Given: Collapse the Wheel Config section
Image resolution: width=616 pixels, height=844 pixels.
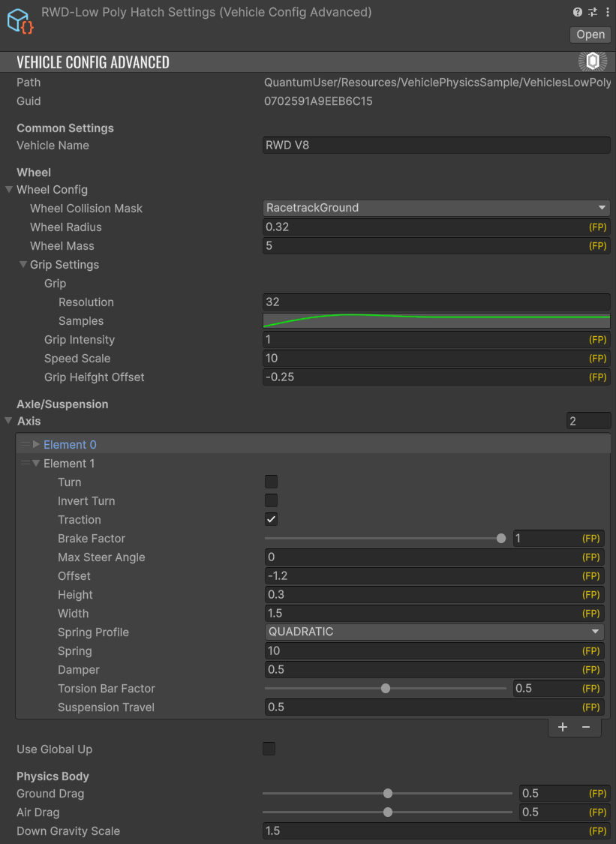Looking at the screenshot, I should pos(9,190).
